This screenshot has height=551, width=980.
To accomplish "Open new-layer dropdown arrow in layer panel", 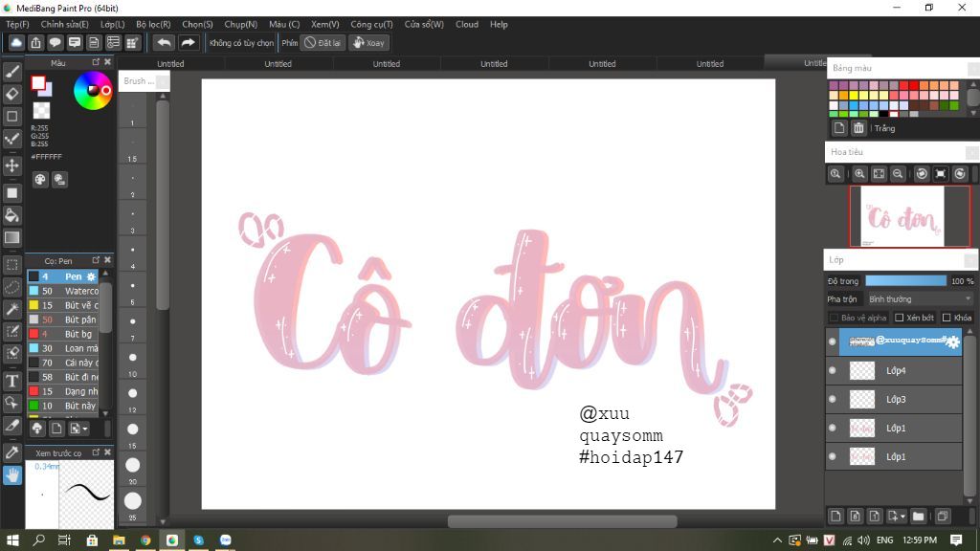I will (902, 517).
